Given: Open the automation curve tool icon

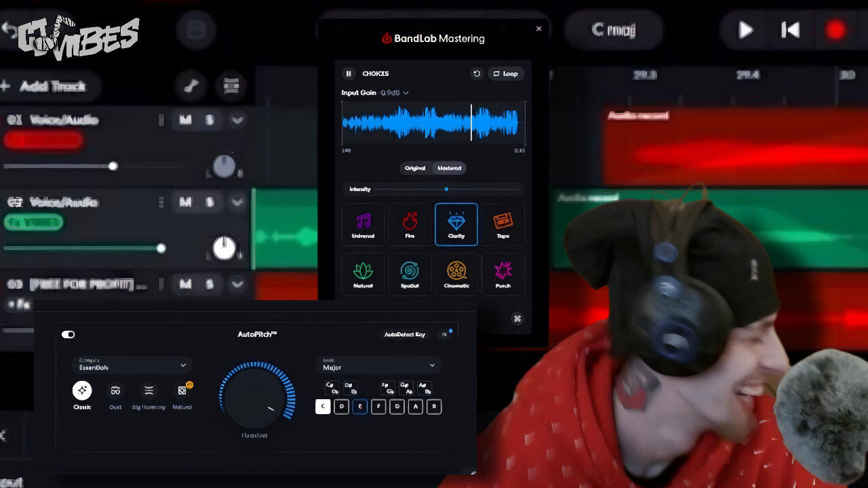Looking at the screenshot, I should (191, 86).
